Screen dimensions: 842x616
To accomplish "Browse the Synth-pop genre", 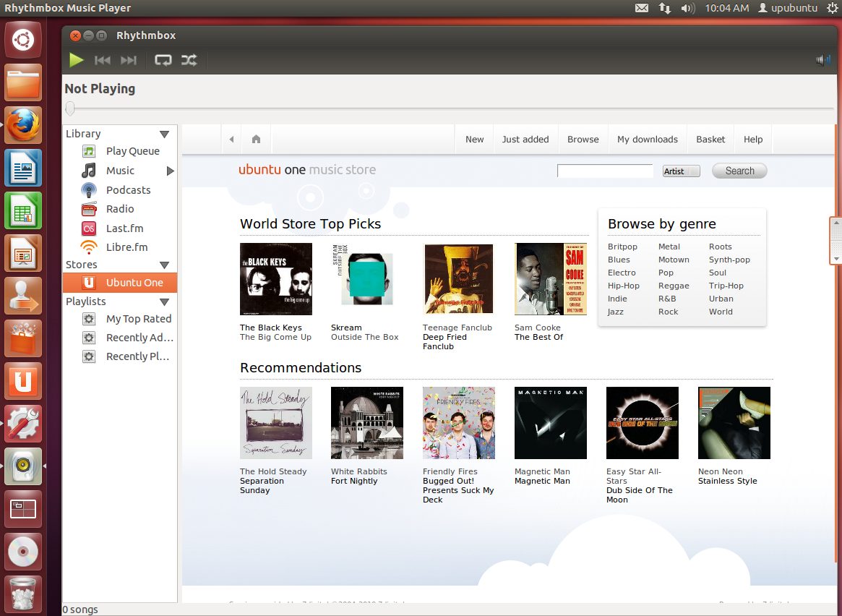I will coord(729,260).
